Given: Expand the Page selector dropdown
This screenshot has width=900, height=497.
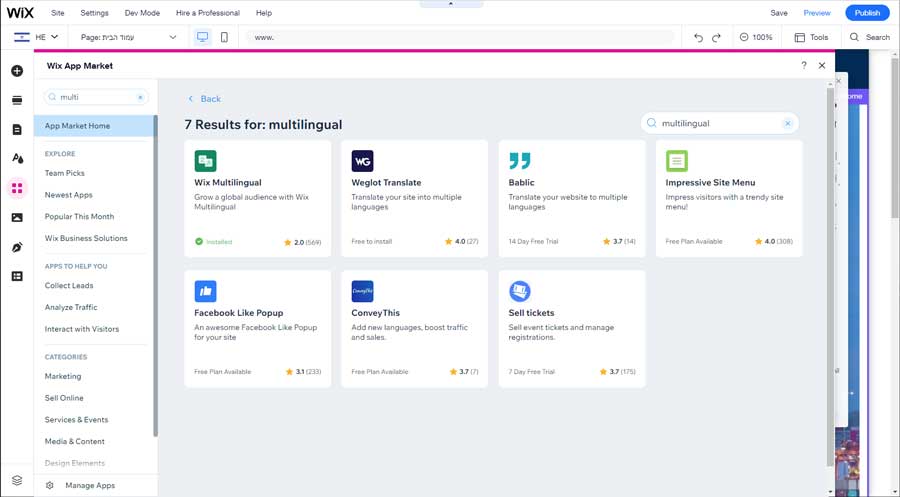Looking at the screenshot, I should (129, 37).
